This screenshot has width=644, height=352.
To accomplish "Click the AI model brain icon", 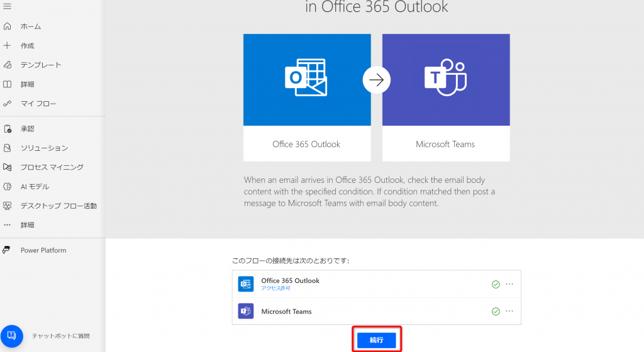I will (x=7, y=186).
